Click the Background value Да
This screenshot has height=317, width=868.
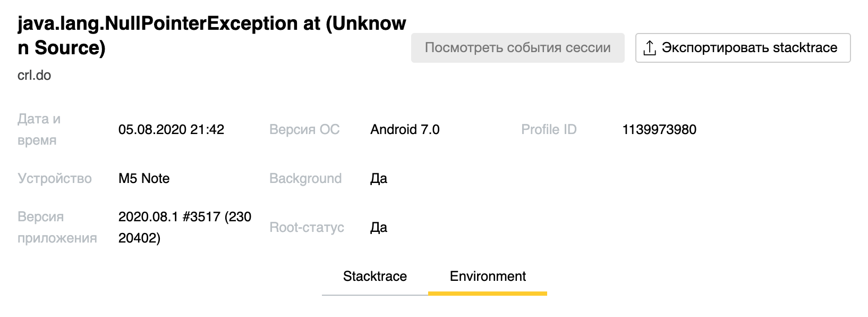point(379,179)
